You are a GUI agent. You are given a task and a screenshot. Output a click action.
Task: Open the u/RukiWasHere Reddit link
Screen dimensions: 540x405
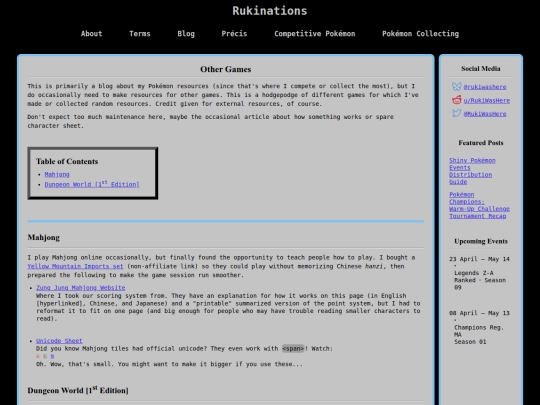pos(487,101)
